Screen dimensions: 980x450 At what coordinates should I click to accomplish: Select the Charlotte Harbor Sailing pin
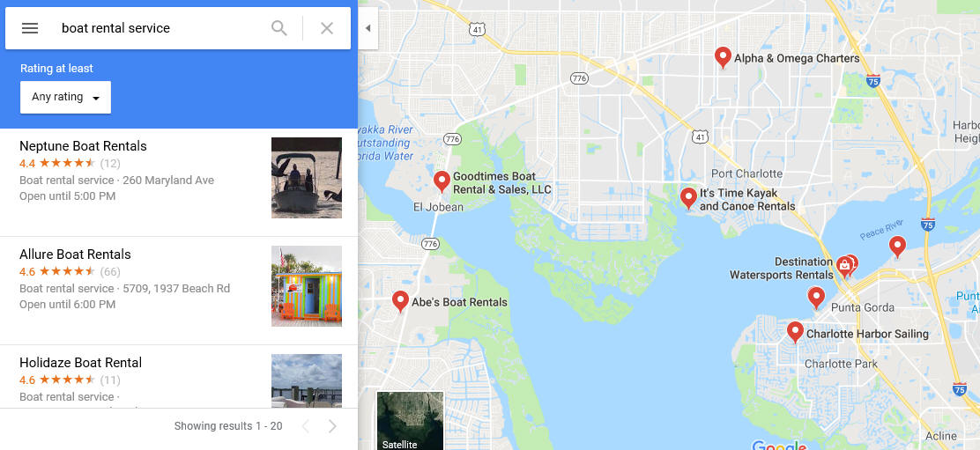[795, 332]
